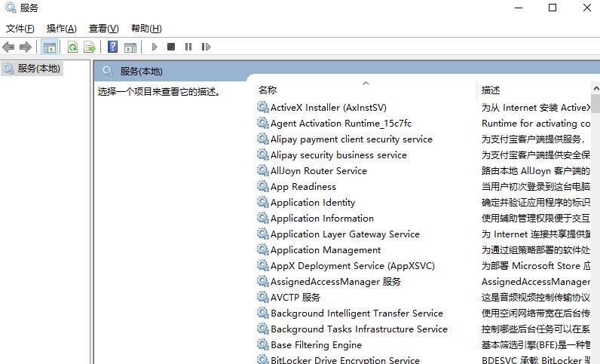This screenshot has height=364, width=600.
Task: Click gear icon of Application Layer Gateway Service
Action: [262, 234]
